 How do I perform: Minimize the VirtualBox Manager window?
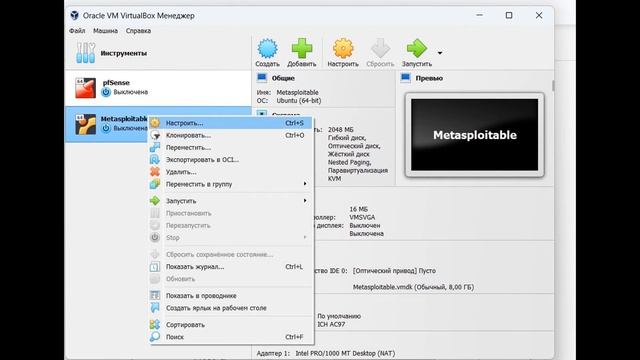(480, 16)
